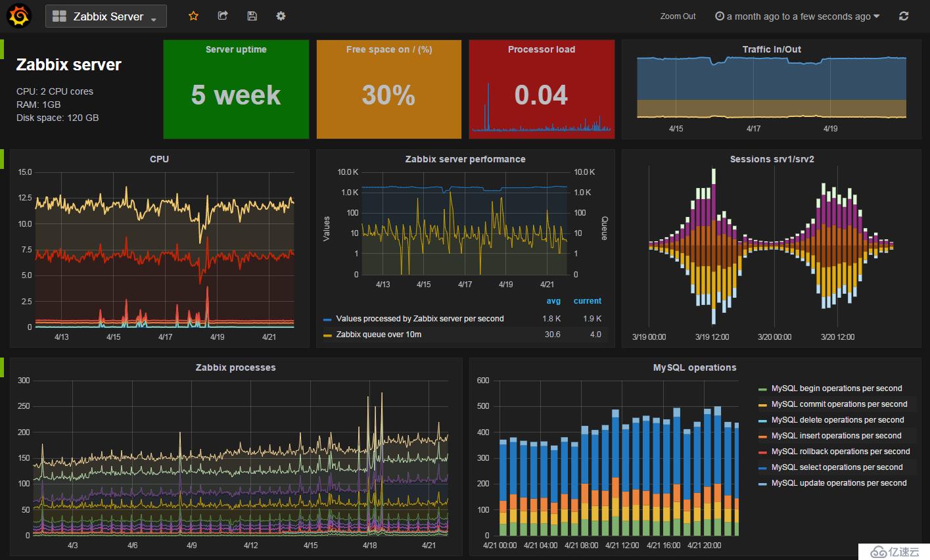Viewport: 930px width, 560px height.
Task: Open the Zabbix Server dashboard picker
Action: click(x=106, y=16)
